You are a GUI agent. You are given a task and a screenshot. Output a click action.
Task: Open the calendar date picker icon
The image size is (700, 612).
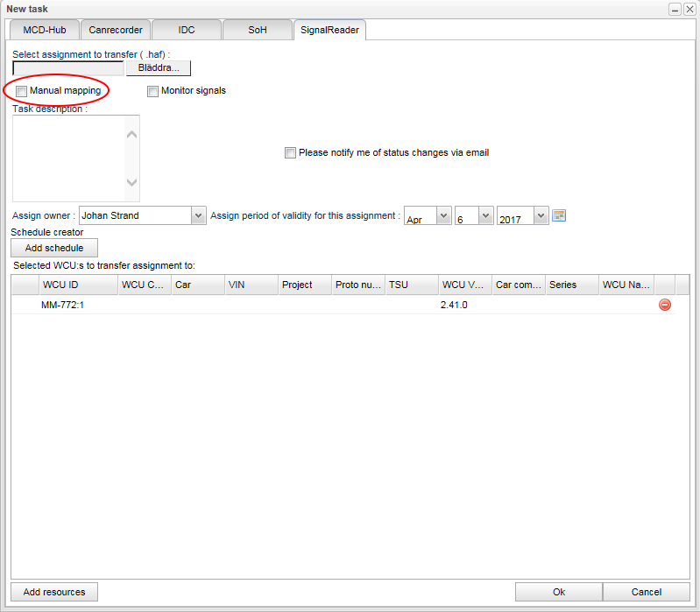coord(559,215)
